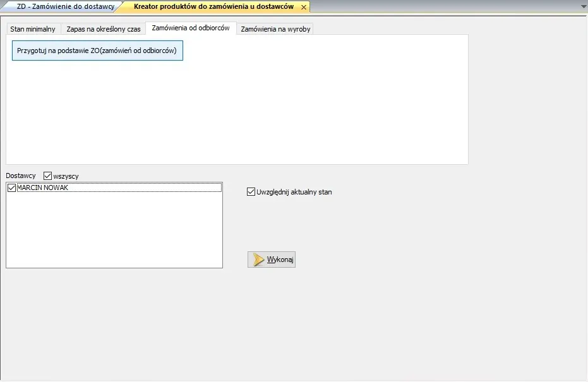
Task: Select the MARCIN NOWAK supplier row text
Action: (42, 188)
